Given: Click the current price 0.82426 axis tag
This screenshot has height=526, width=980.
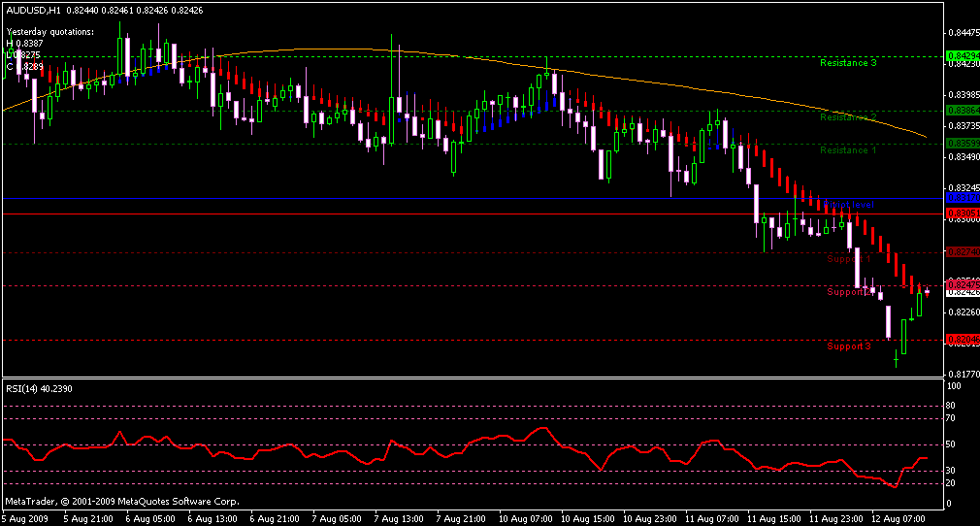Looking at the screenshot, I should [960, 291].
